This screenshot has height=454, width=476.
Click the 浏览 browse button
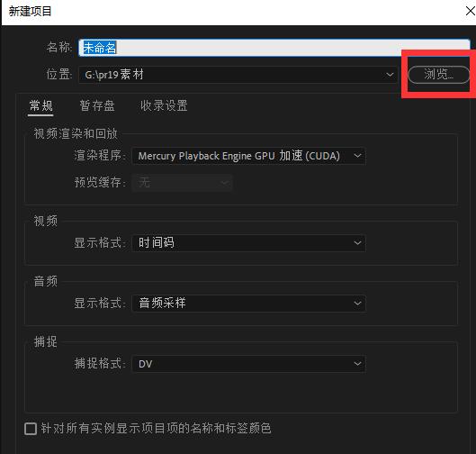439,75
